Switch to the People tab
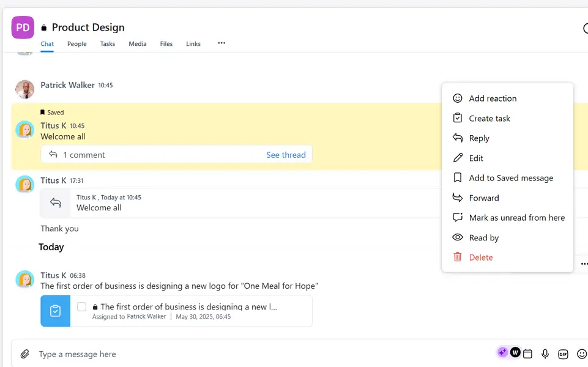The height and width of the screenshot is (367, 588). [x=76, y=44]
